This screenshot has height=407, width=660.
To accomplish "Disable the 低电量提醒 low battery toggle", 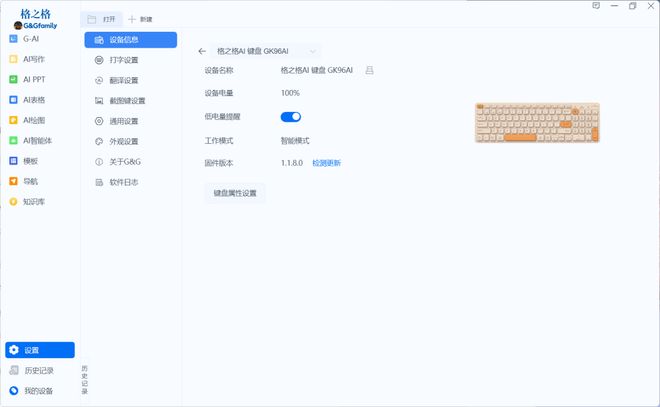I will 291,117.
